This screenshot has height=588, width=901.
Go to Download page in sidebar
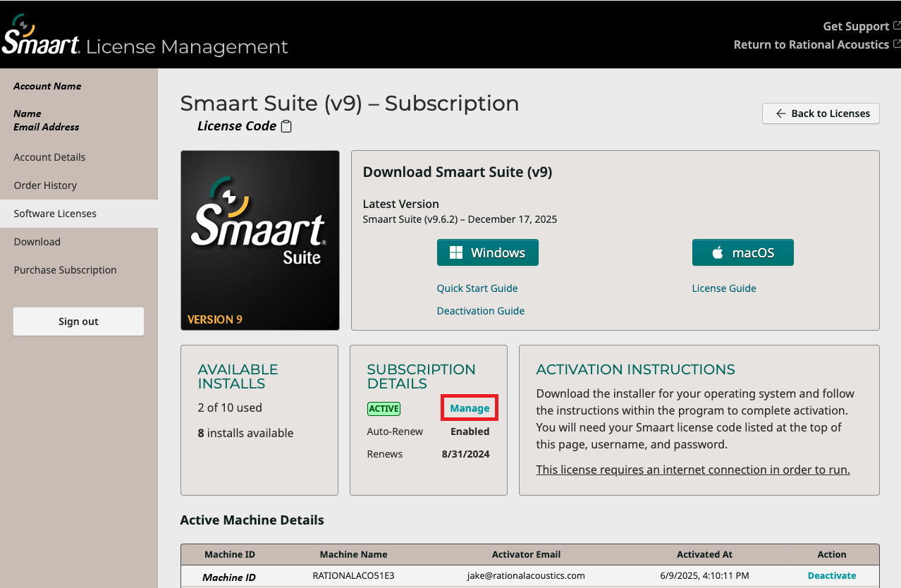click(x=37, y=242)
